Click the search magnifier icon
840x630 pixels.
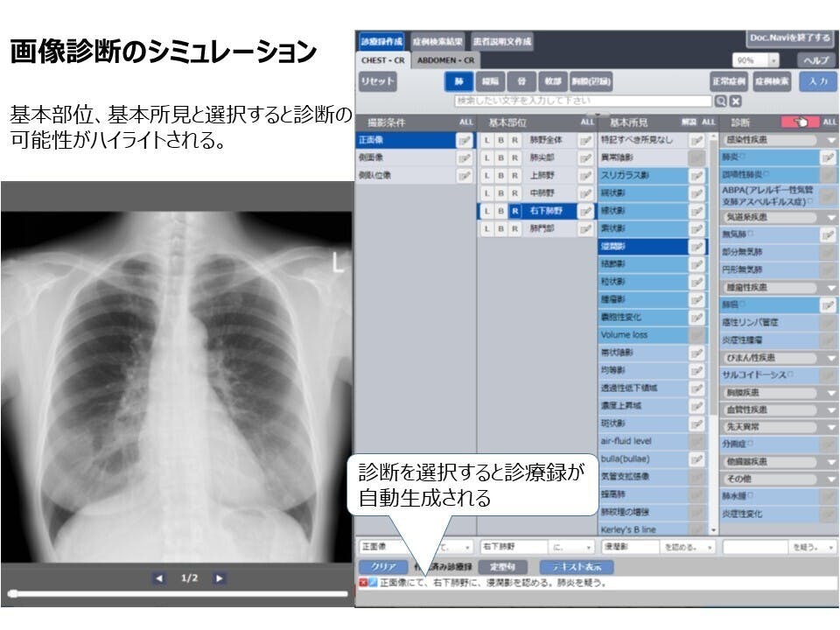(x=720, y=101)
